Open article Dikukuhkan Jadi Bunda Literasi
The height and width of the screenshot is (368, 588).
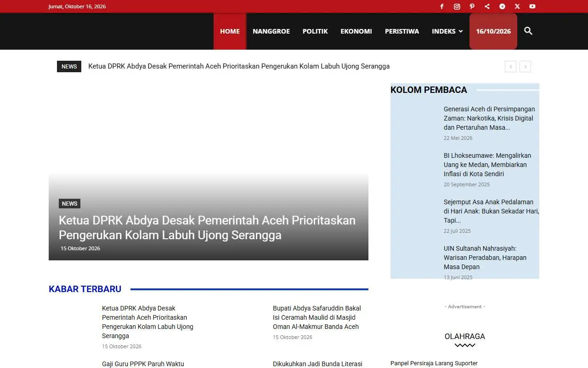(x=317, y=364)
